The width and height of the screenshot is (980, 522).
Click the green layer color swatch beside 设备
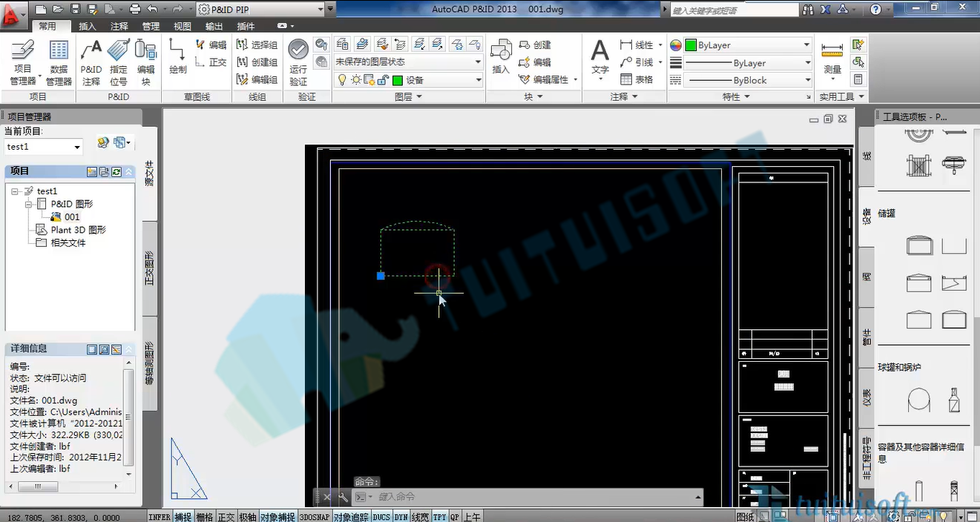coord(398,80)
